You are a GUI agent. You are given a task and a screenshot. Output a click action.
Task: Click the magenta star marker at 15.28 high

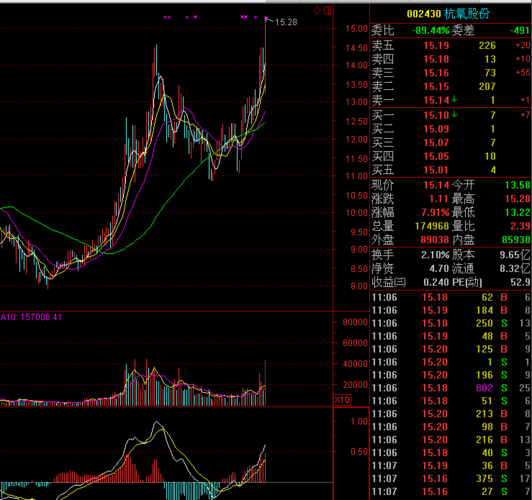click(266, 17)
